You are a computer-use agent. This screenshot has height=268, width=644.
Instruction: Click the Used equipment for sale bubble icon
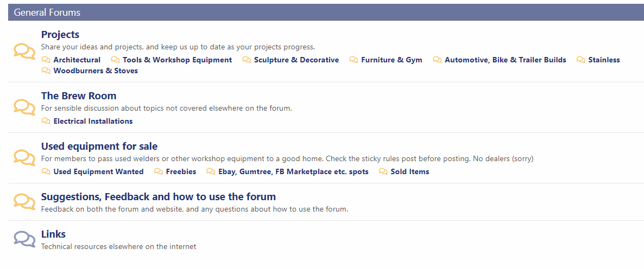[24, 157]
